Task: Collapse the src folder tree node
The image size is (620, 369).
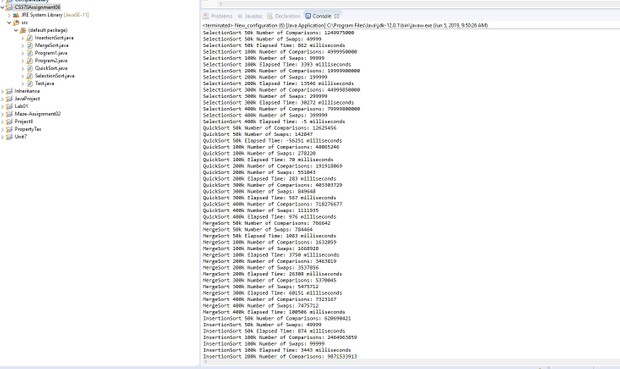Action: (x=9, y=23)
